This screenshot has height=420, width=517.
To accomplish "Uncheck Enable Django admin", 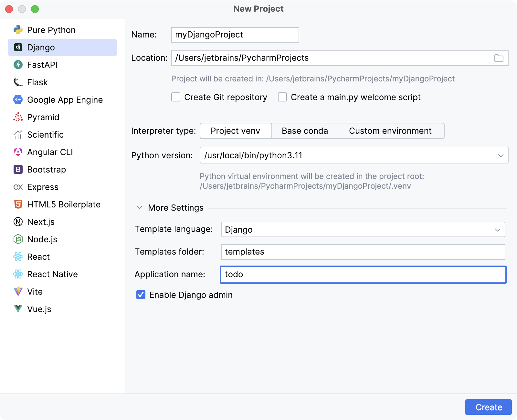I will tap(141, 295).
